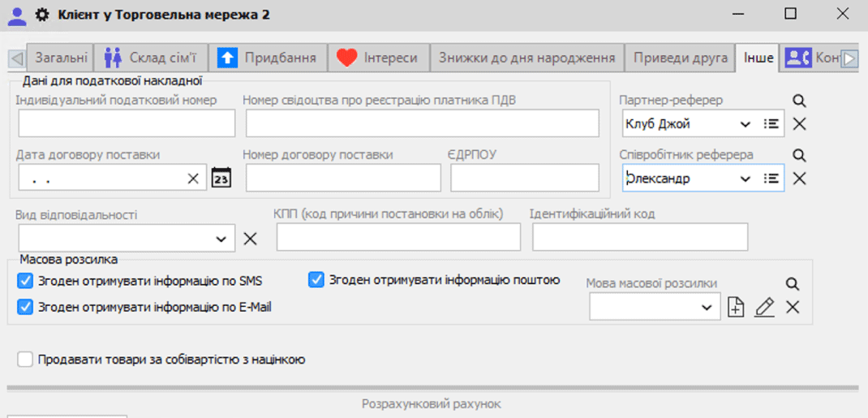Toggle Згоден отримувати інформацію поштою
This screenshot has height=418, width=868.
click(x=316, y=279)
